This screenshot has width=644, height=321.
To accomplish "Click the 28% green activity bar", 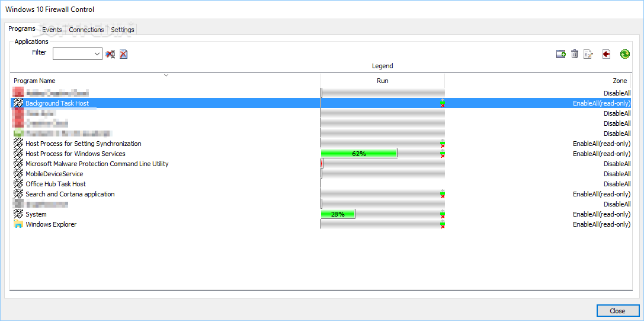I will tap(338, 214).
